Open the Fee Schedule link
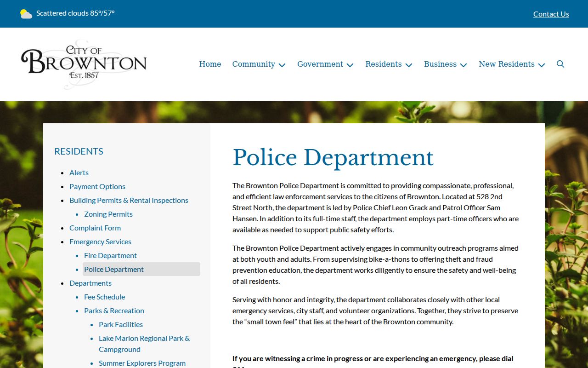The height and width of the screenshot is (368, 588). [104, 297]
